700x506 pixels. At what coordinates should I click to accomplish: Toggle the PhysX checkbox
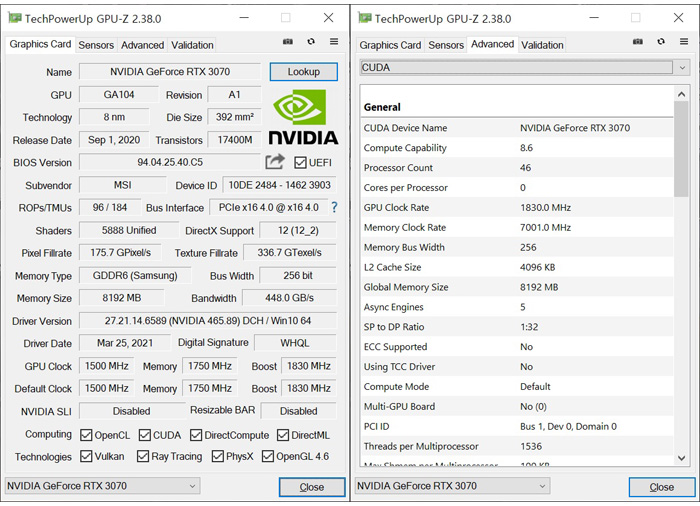point(217,456)
